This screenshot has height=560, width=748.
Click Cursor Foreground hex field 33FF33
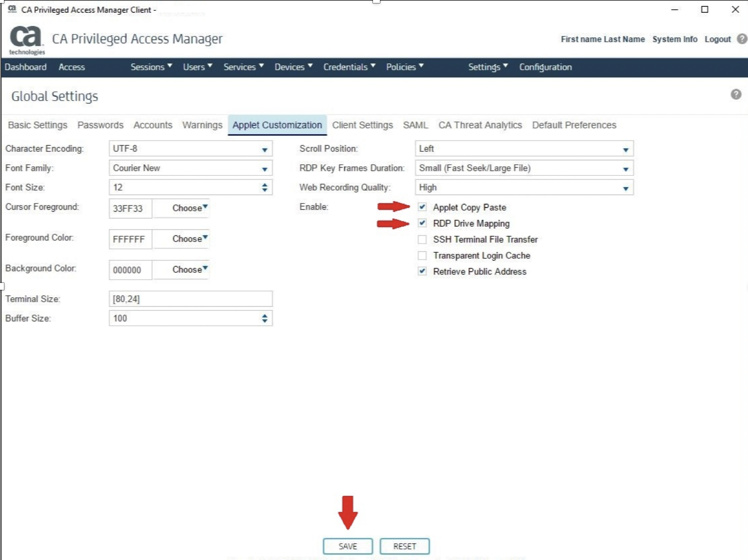(x=131, y=209)
